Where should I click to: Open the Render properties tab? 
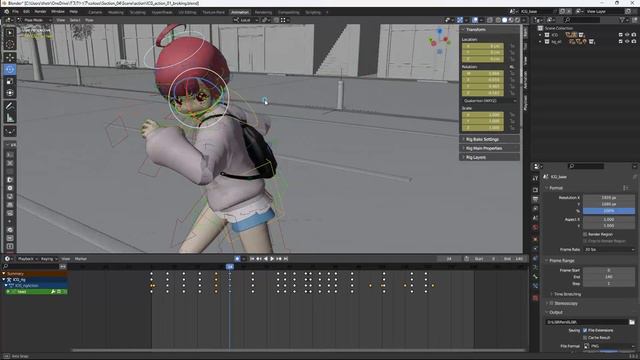coord(536,190)
